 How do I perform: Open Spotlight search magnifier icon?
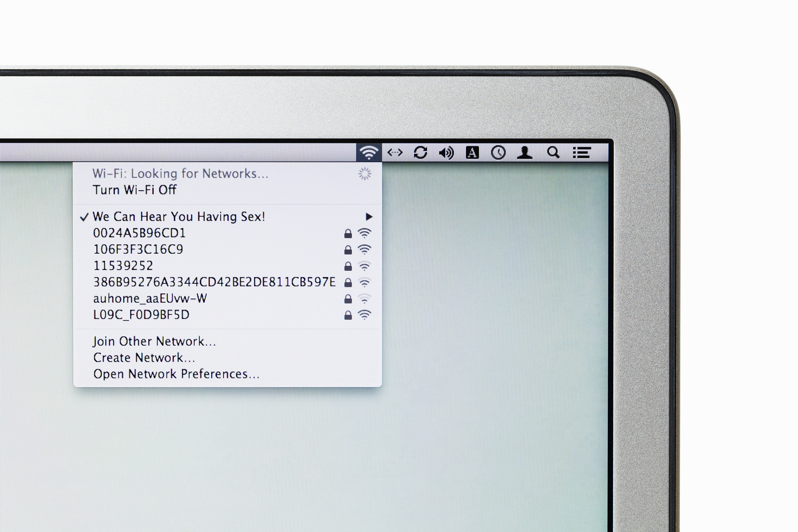[x=553, y=153]
